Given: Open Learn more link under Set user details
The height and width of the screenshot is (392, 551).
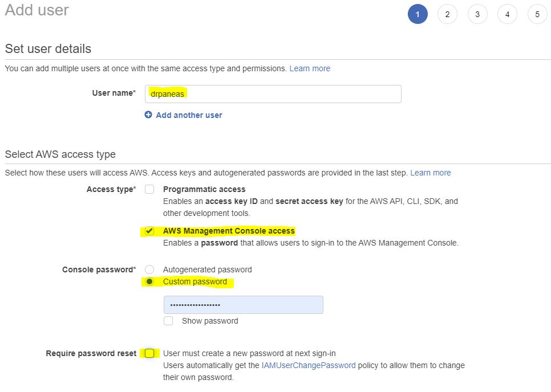Looking at the screenshot, I should [310, 68].
